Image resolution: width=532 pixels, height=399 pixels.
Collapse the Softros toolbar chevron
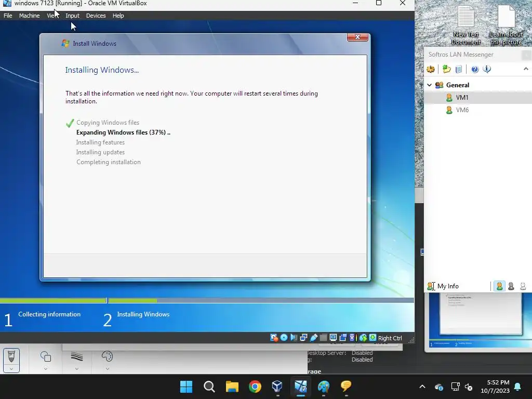pyautogui.click(x=526, y=69)
